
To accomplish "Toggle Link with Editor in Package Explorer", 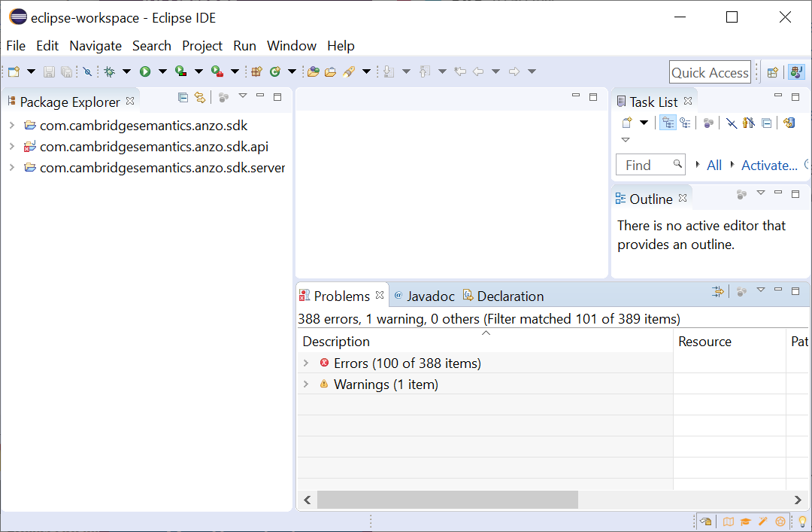I will [200, 97].
